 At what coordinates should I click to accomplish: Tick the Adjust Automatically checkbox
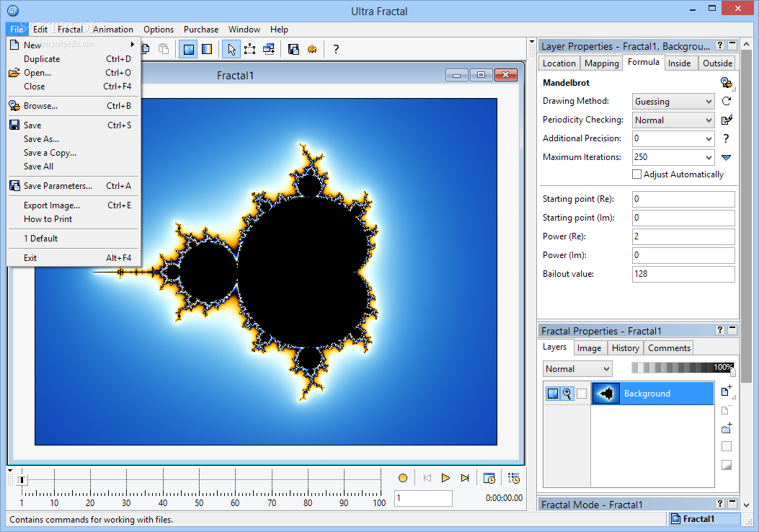click(x=637, y=174)
